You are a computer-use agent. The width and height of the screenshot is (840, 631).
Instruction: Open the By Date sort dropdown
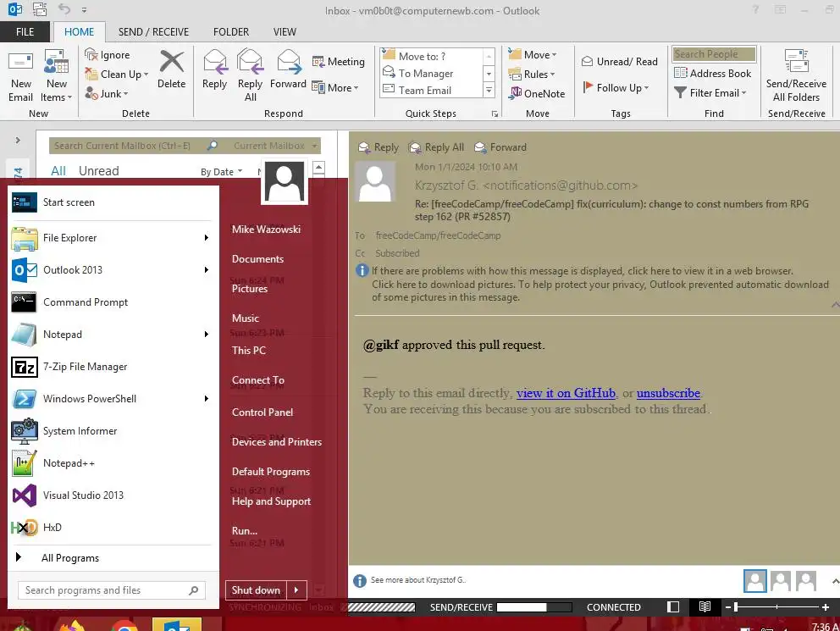pos(221,171)
